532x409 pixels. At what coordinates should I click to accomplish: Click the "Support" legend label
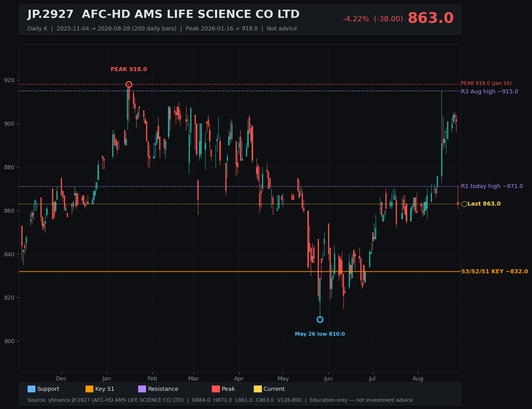click(x=48, y=389)
